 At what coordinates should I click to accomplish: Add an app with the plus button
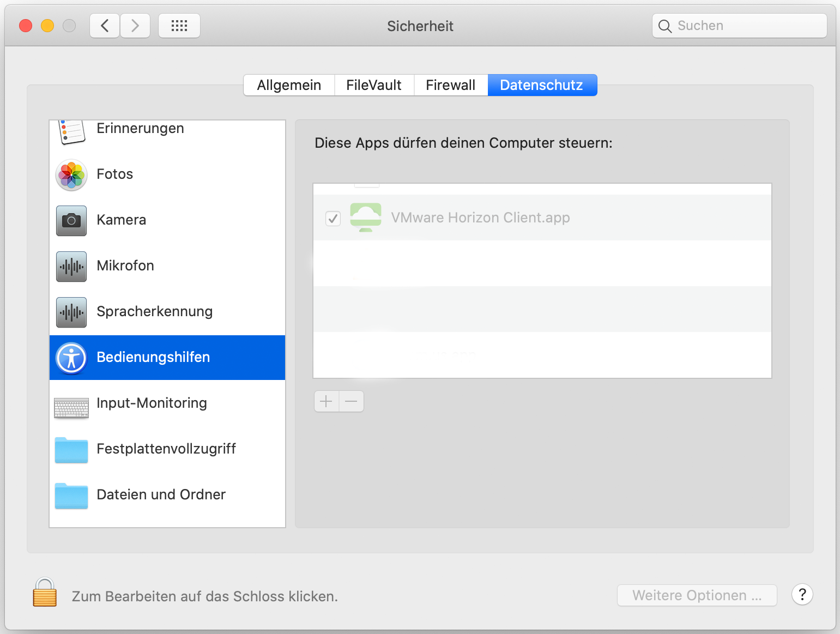coord(326,402)
